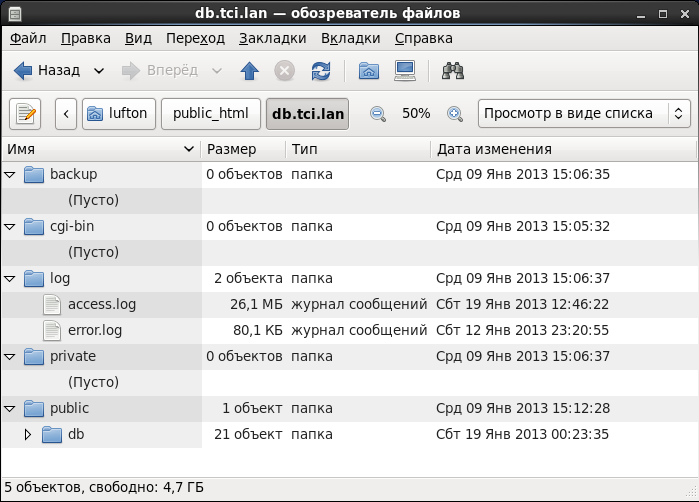Select the error.log file name

95,330
